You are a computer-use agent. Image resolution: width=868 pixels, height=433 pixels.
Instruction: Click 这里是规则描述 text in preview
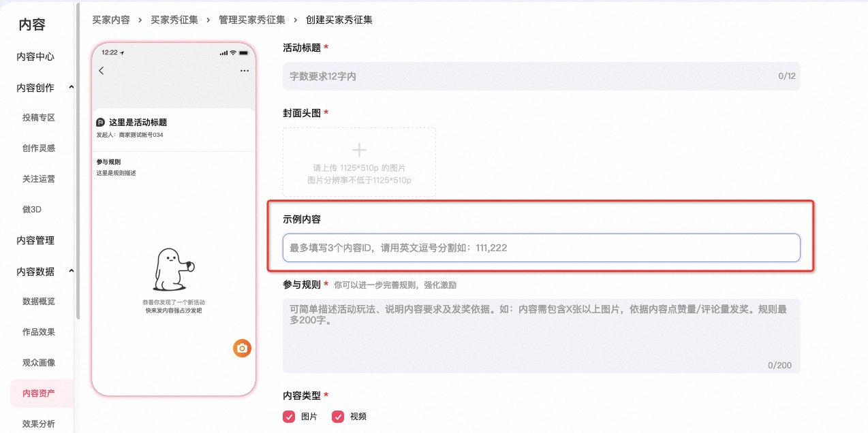[116, 173]
